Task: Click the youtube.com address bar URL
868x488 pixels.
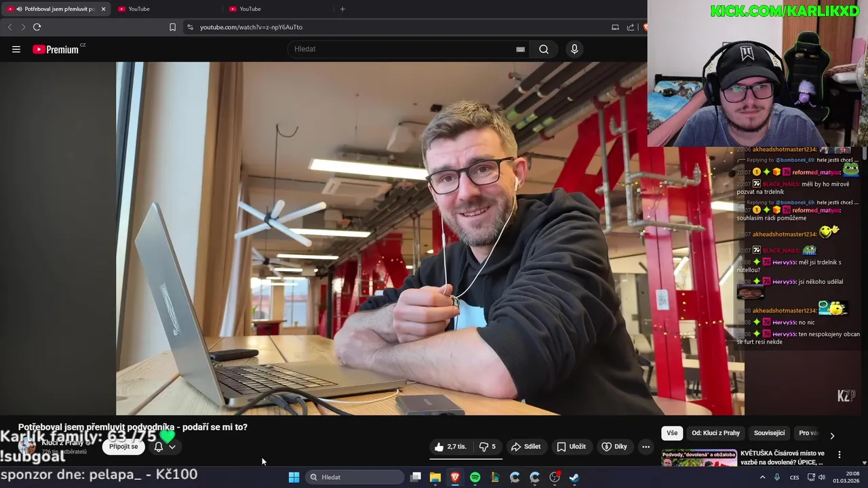Action: point(251,27)
